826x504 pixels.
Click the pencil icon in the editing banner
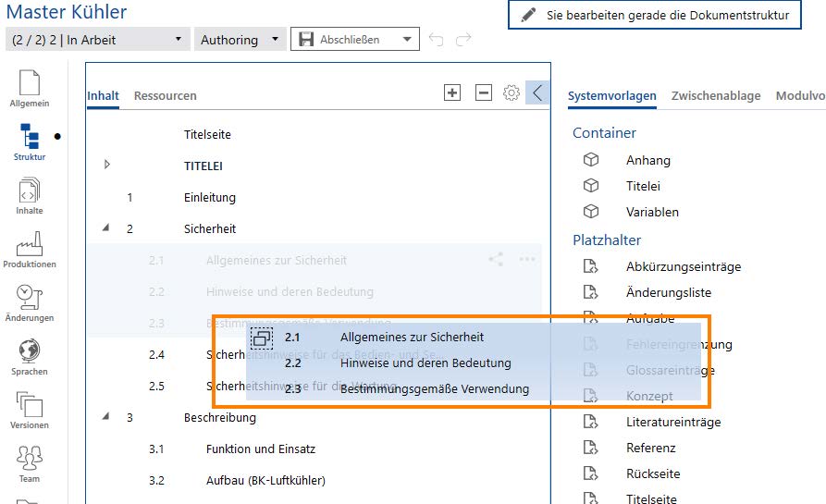coord(528,15)
